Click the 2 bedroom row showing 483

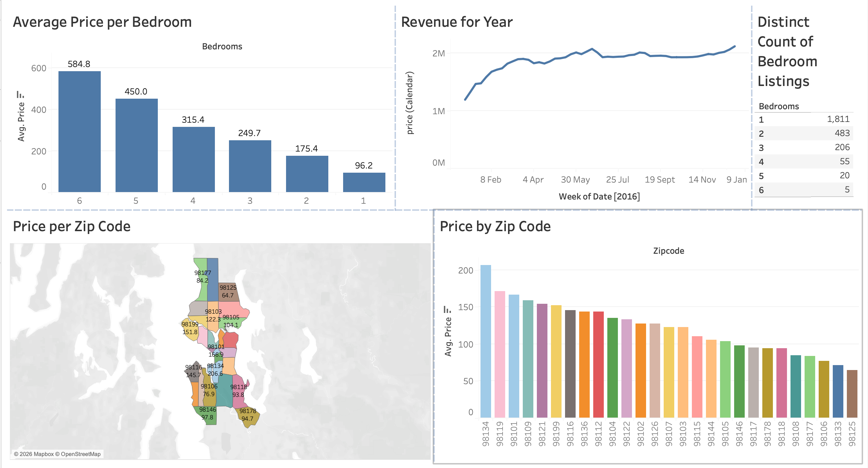point(804,134)
